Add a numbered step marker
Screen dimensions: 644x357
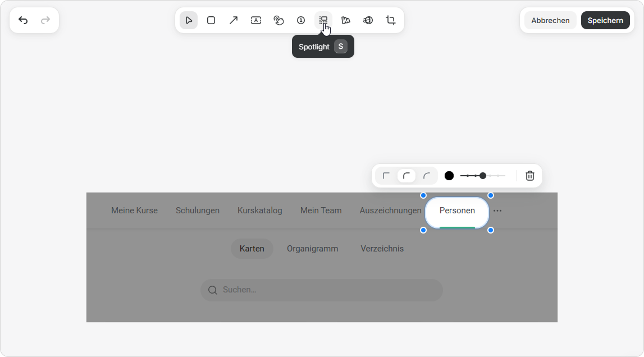point(301,20)
